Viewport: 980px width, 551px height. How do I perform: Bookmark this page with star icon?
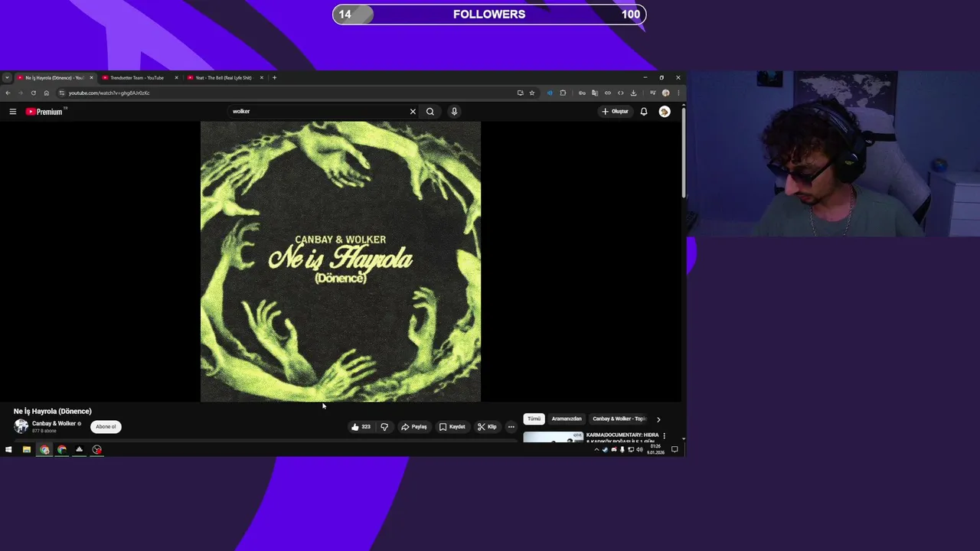click(532, 93)
